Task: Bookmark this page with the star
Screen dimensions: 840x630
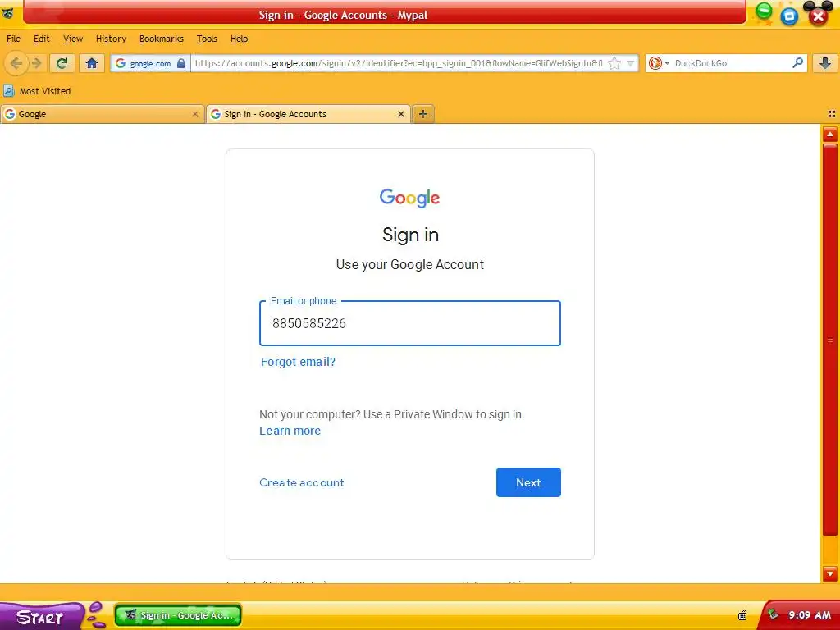Action: tap(614, 63)
